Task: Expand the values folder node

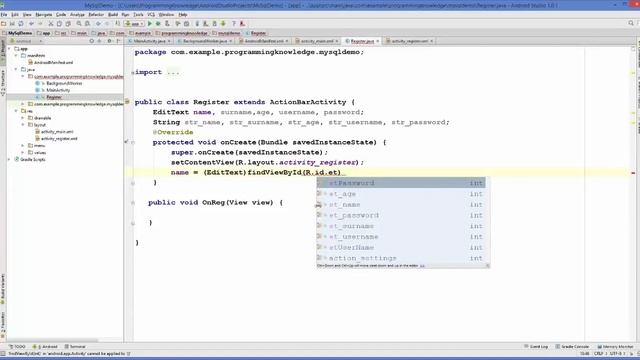Action: pyautogui.click(x=23, y=153)
